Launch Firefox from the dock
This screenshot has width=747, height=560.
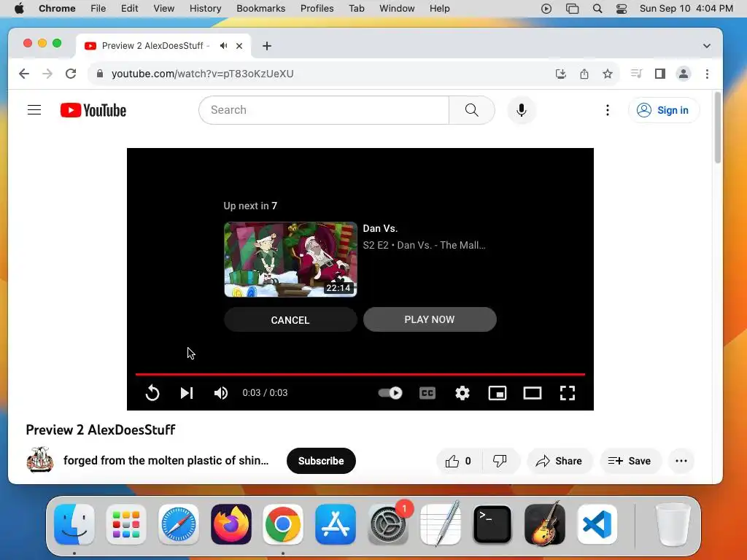tap(231, 524)
